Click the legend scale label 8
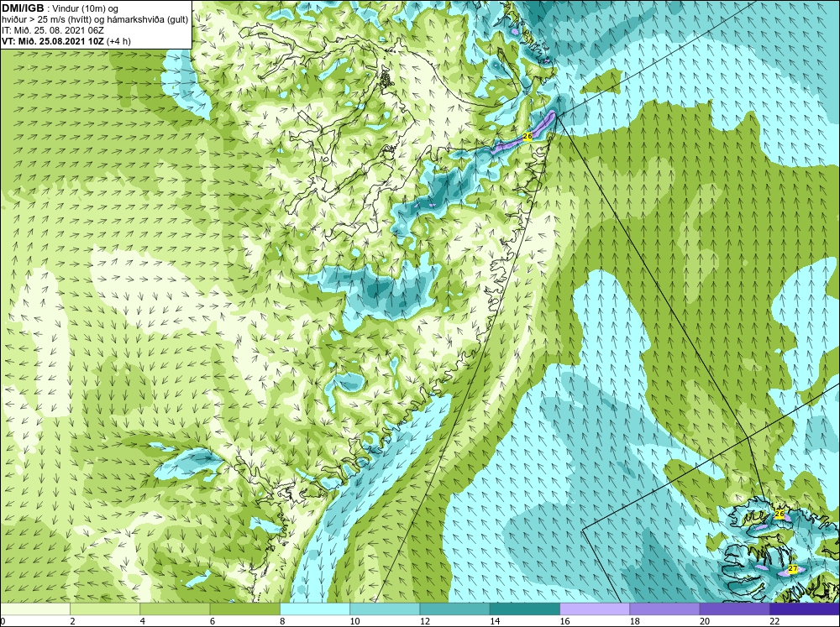Screen dimensions: 840x627 point(282,621)
